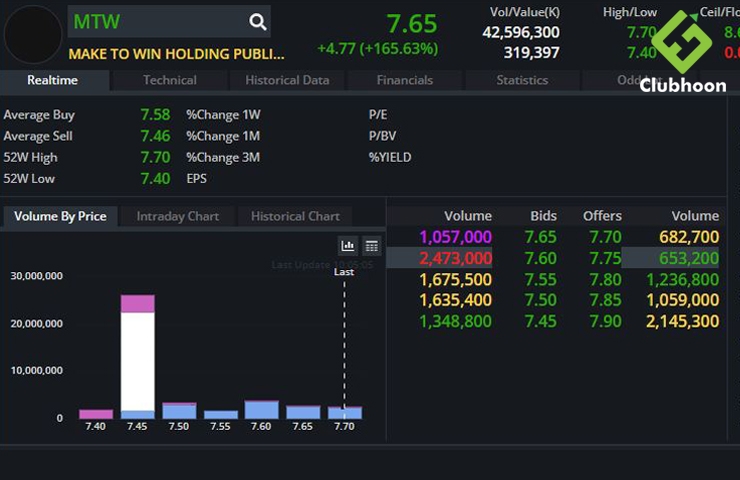This screenshot has height=480, width=740.
Task: Open the Historical Data tab
Action: pos(287,80)
